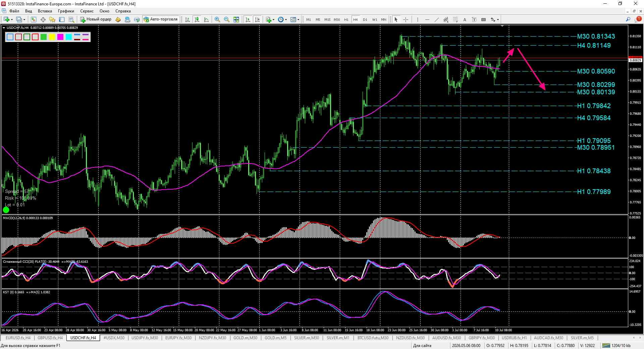644x349 pixels.
Task: Click the Новый ордер button
Action: 96,19
